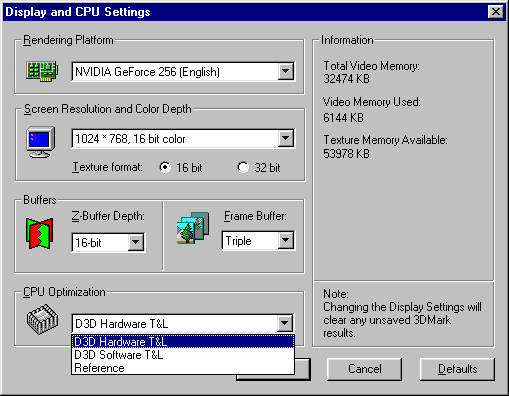
Task: Click the Frame Buffer label
Action: click(255, 216)
